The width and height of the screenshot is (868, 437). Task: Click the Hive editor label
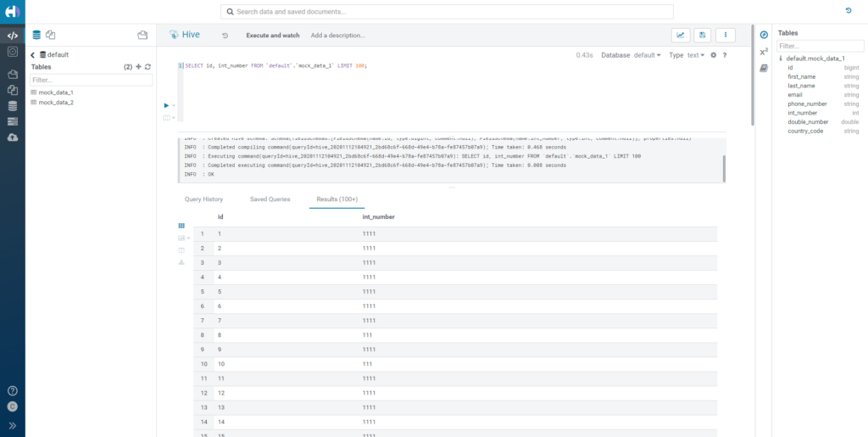[191, 35]
